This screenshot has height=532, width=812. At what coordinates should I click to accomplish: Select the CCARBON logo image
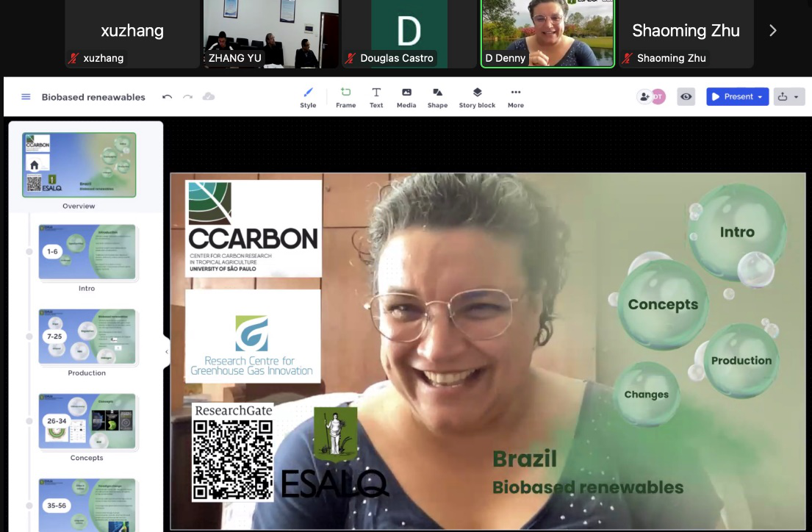(254, 229)
